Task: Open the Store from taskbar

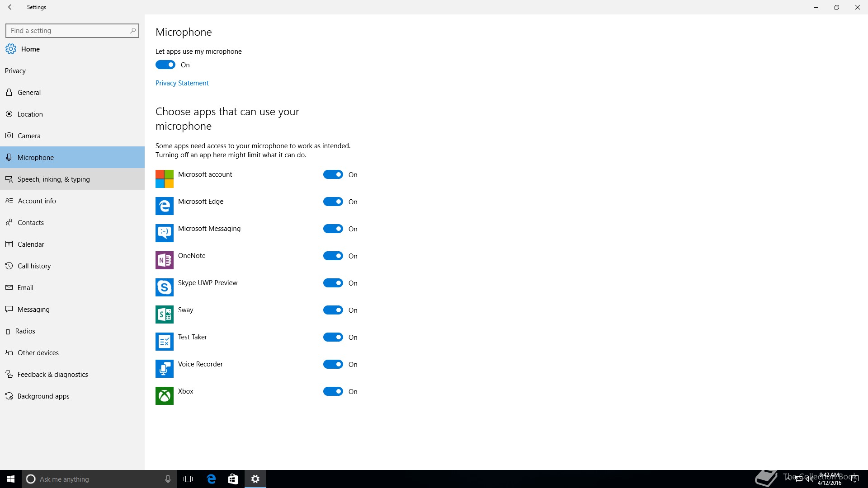Action: 233,479
